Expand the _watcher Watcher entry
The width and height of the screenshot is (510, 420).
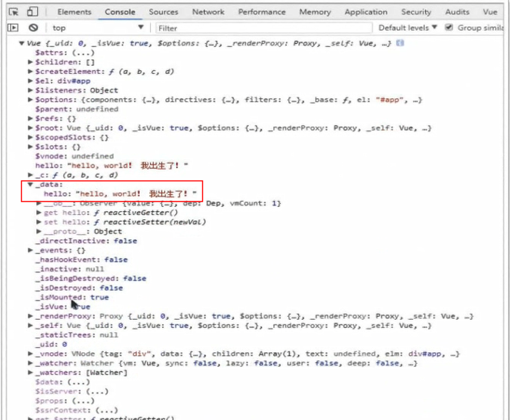30,363
